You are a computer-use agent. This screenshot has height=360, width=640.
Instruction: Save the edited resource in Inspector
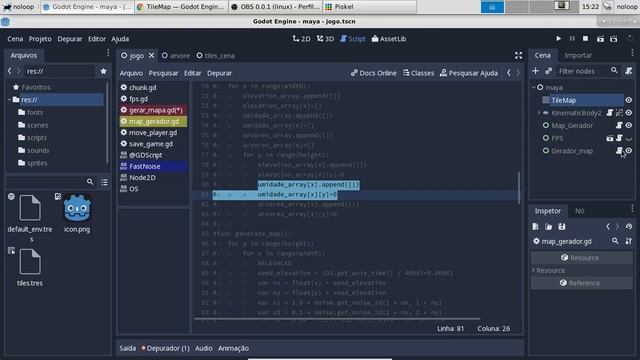point(562,227)
